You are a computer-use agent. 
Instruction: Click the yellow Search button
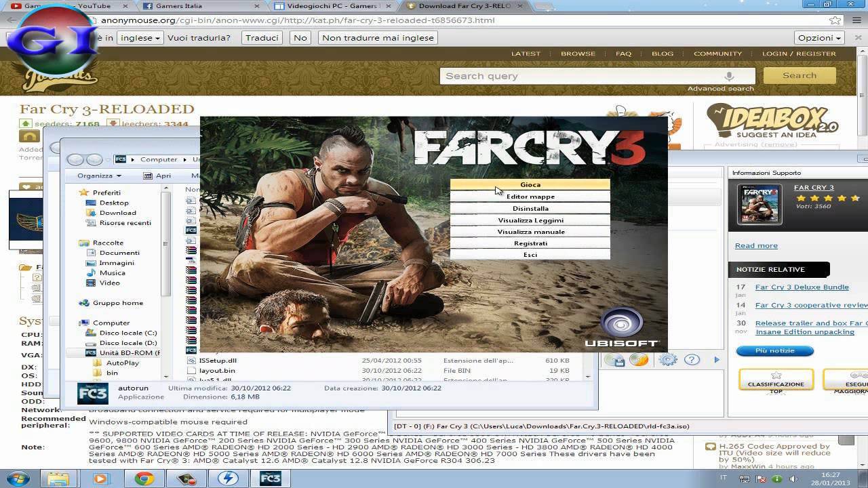[x=800, y=76]
